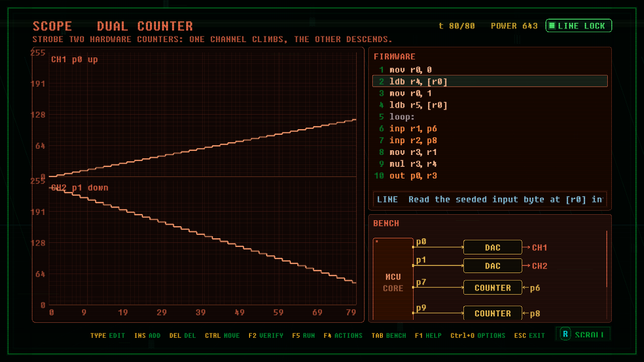Select firmware line 7 inp r2, p8
This screenshot has height=362, width=644.
click(490, 140)
